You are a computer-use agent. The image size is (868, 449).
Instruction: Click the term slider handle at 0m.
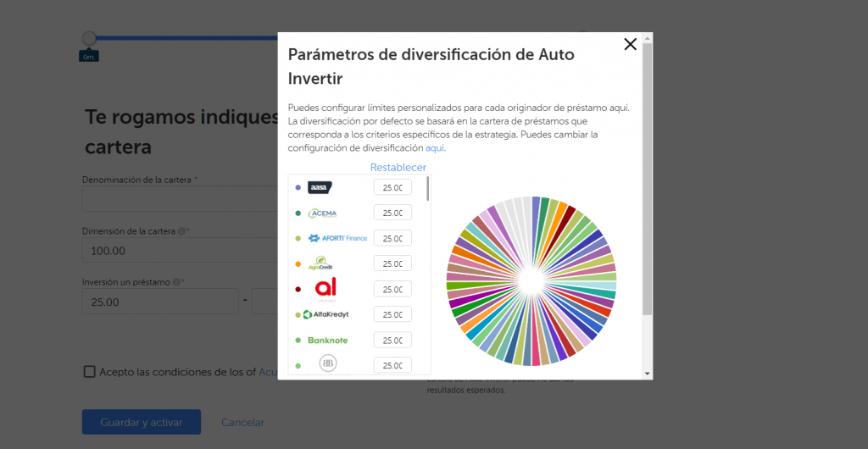(x=89, y=38)
